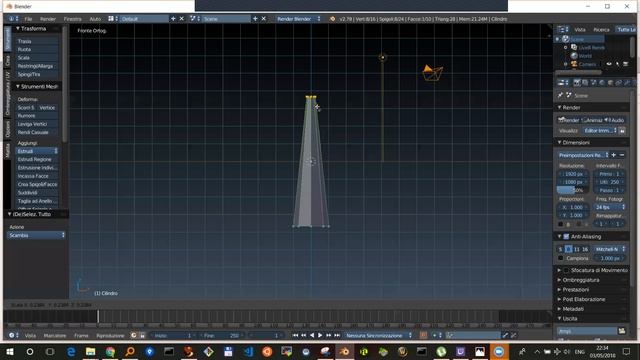Viewport: 640px width, 360px height.
Task: Collapse the Render panel
Action: [x=560, y=107]
